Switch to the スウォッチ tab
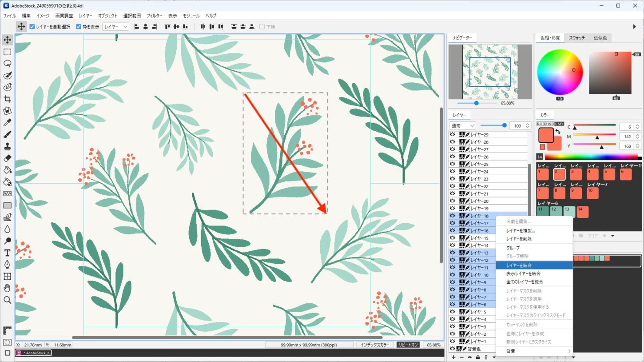Image resolution: width=644 pixels, height=362 pixels. click(x=577, y=38)
